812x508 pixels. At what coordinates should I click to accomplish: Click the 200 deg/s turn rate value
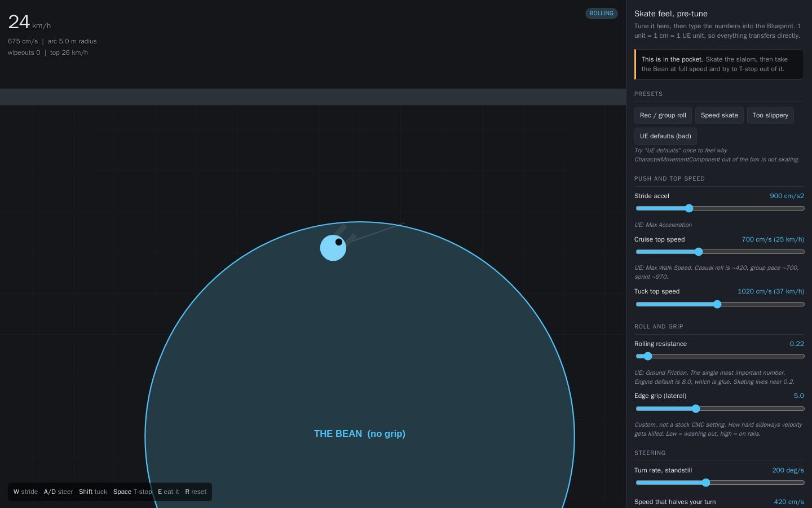click(x=788, y=470)
